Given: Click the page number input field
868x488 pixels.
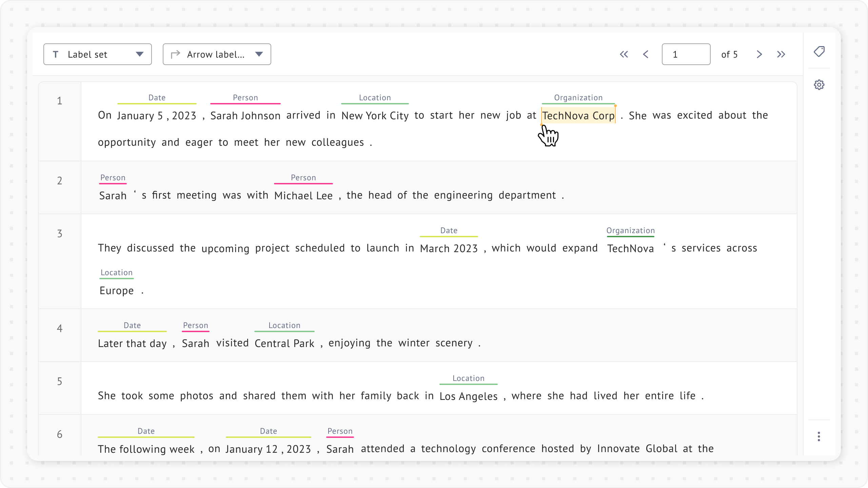Looking at the screenshot, I should [x=686, y=54].
